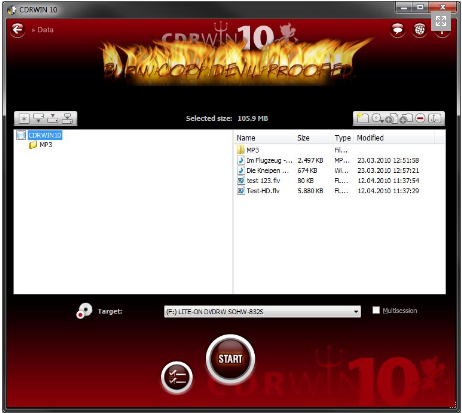Click the burner disc icon beside Target
The width and height of the screenshot is (462, 413).
click(x=84, y=311)
